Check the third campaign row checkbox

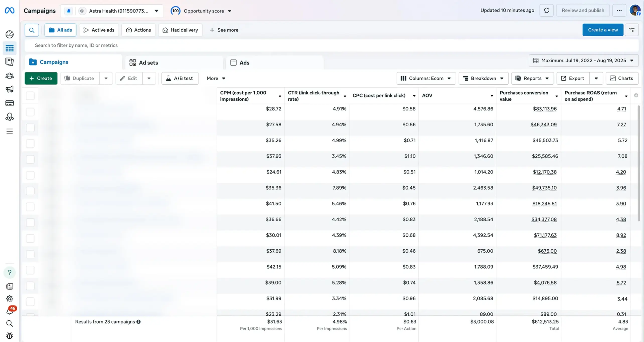point(30,143)
